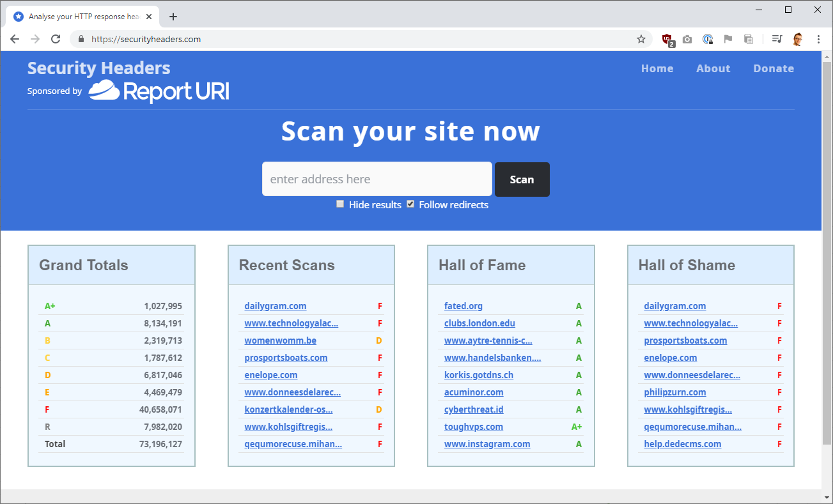833x504 pixels.
Task: Click the flag extension icon
Action: pyautogui.click(x=728, y=40)
